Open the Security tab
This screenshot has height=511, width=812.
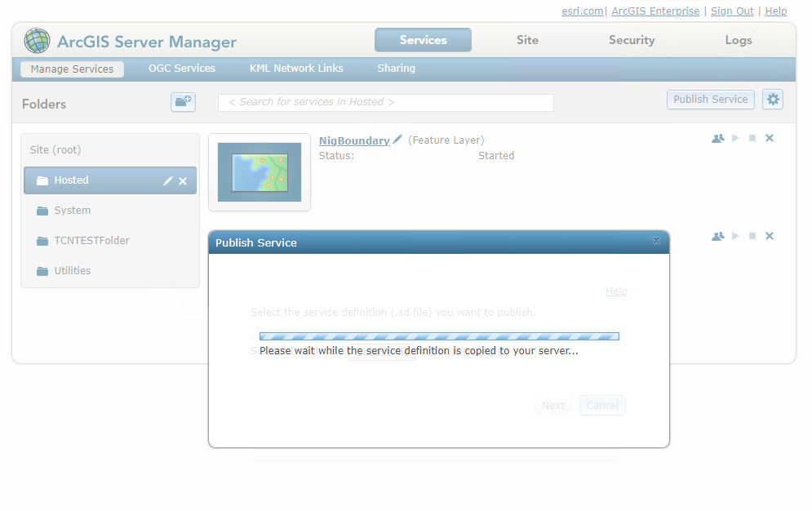tap(632, 40)
